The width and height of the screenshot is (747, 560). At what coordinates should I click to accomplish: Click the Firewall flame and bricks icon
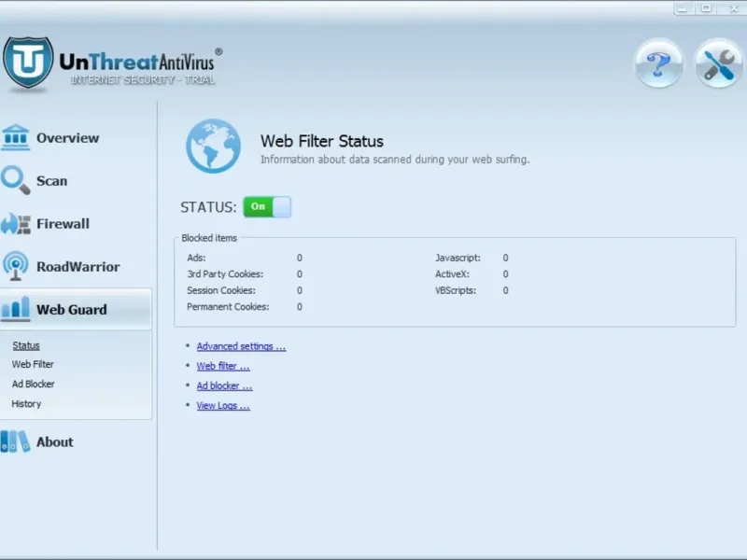click(x=15, y=223)
